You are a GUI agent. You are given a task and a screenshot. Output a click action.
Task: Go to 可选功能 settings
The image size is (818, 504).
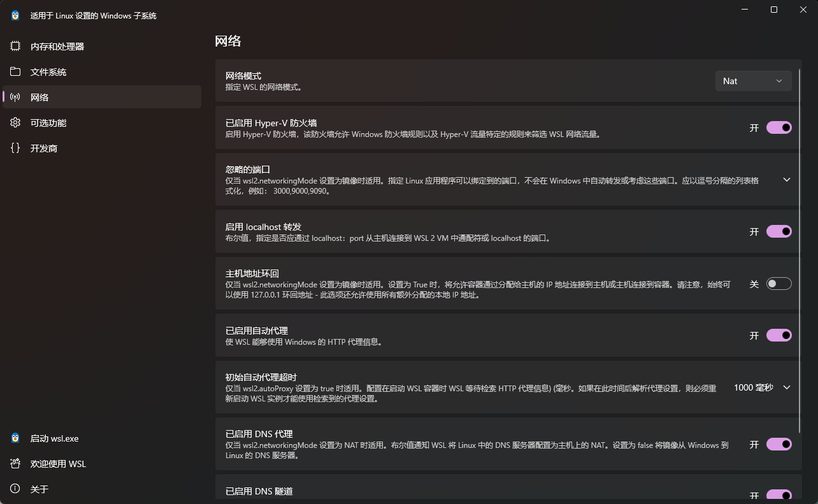pyautogui.click(x=102, y=122)
